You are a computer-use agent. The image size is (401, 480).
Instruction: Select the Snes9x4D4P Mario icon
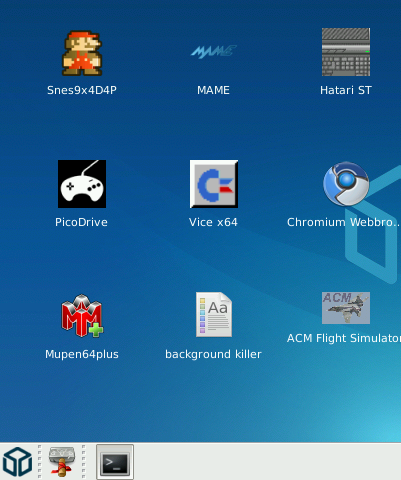point(82,53)
